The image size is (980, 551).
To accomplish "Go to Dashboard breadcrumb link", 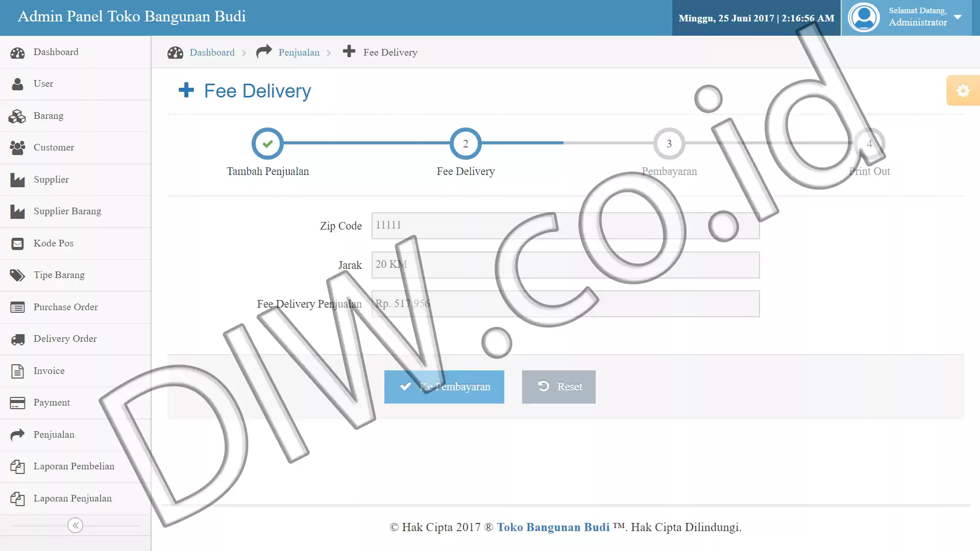I will tap(212, 53).
